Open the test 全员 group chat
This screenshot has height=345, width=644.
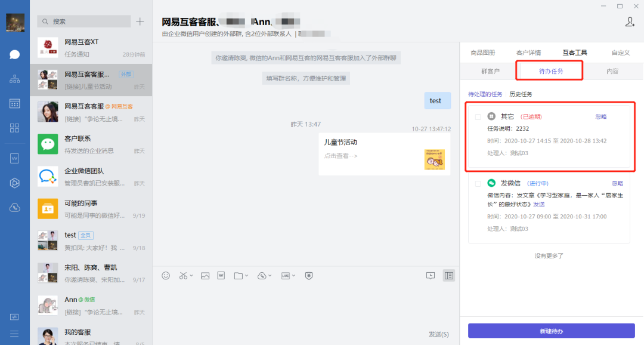91,241
